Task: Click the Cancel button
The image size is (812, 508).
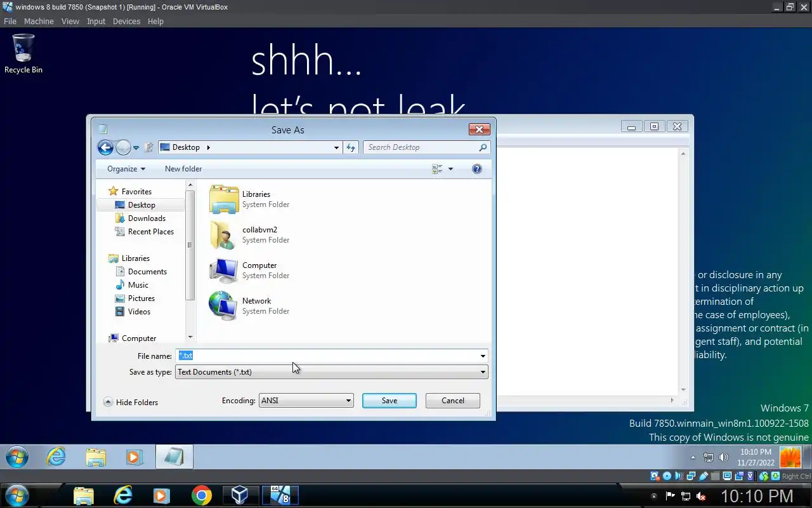Action: click(x=453, y=401)
